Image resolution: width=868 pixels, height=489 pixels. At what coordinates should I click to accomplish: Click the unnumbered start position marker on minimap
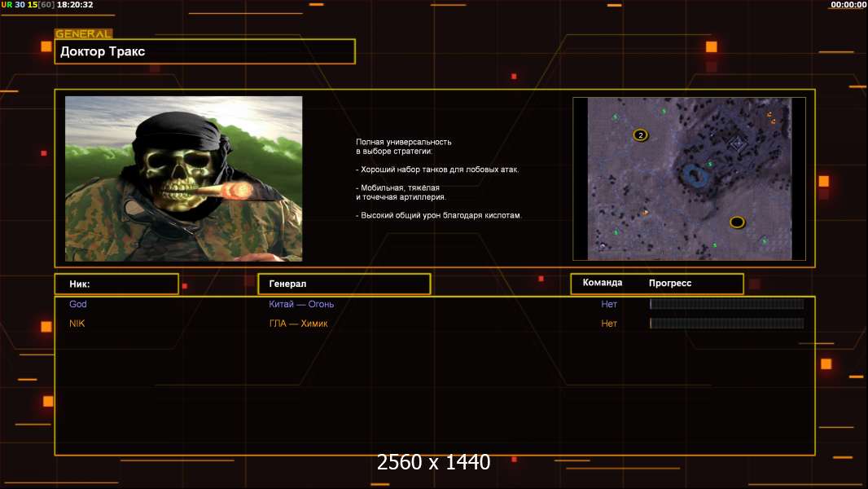(737, 222)
